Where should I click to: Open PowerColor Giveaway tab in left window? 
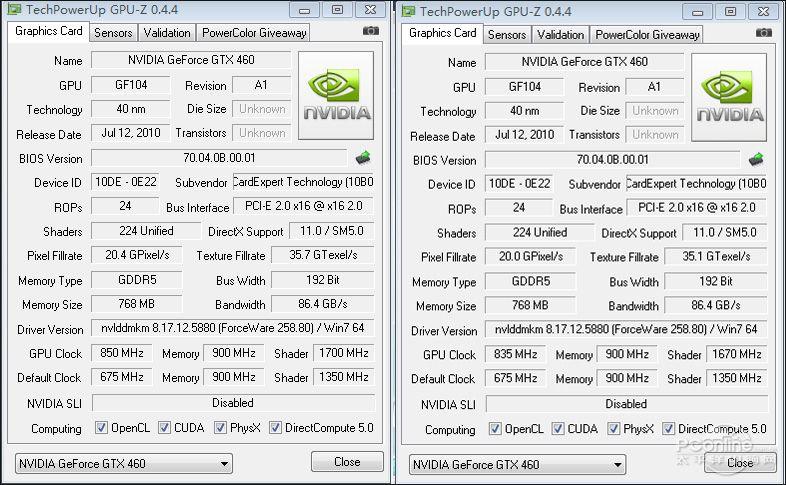[x=254, y=33]
